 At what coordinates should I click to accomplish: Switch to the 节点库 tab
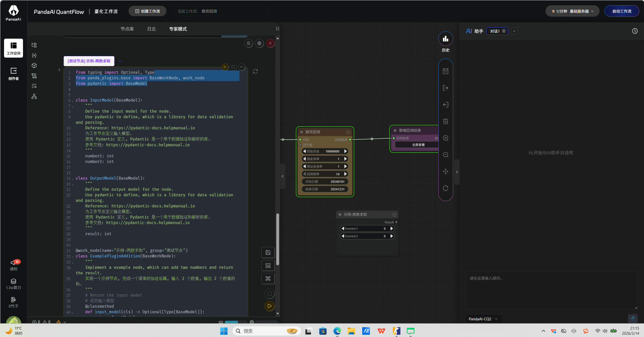coord(127,29)
